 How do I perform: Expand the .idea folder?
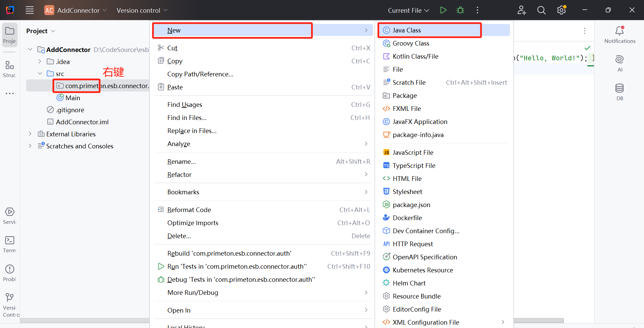coord(40,62)
